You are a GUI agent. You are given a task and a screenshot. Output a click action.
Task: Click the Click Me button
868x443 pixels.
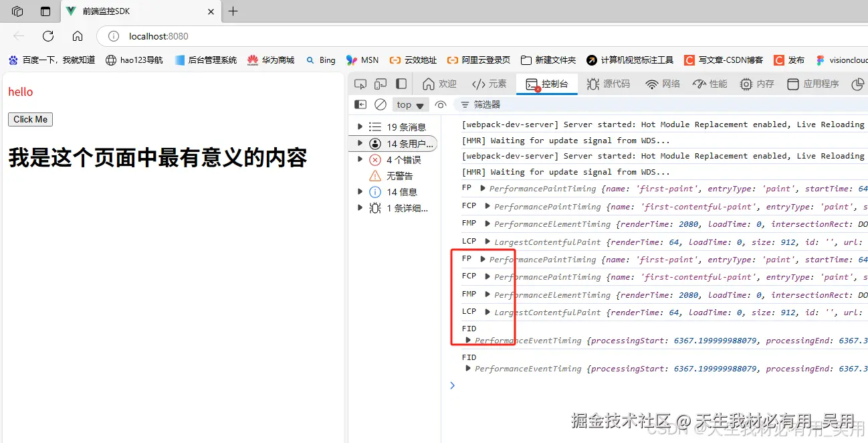(30, 119)
